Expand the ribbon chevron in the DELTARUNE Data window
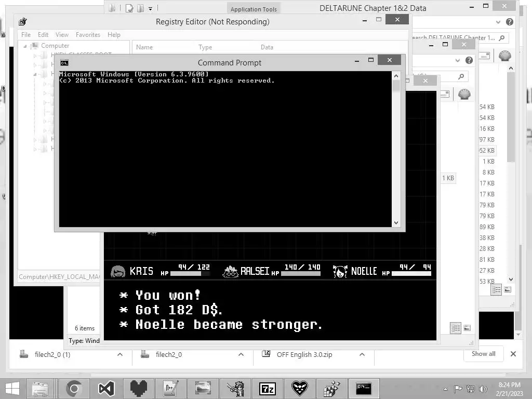532x399 pixels. [x=498, y=22]
